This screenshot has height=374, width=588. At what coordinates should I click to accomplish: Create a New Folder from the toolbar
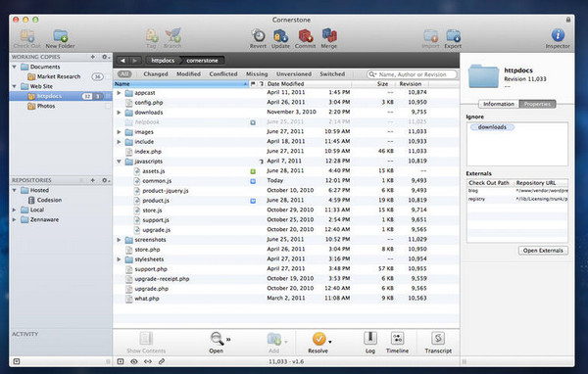click(61, 36)
